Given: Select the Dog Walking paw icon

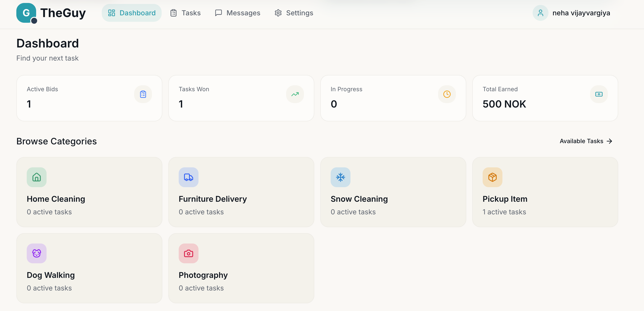Looking at the screenshot, I should 36,253.
